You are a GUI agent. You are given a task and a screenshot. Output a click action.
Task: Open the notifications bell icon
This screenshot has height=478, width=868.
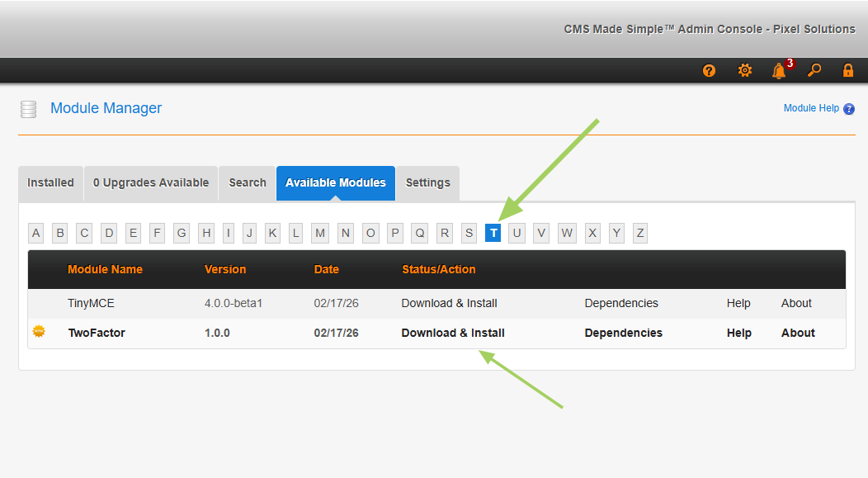click(779, 71)
